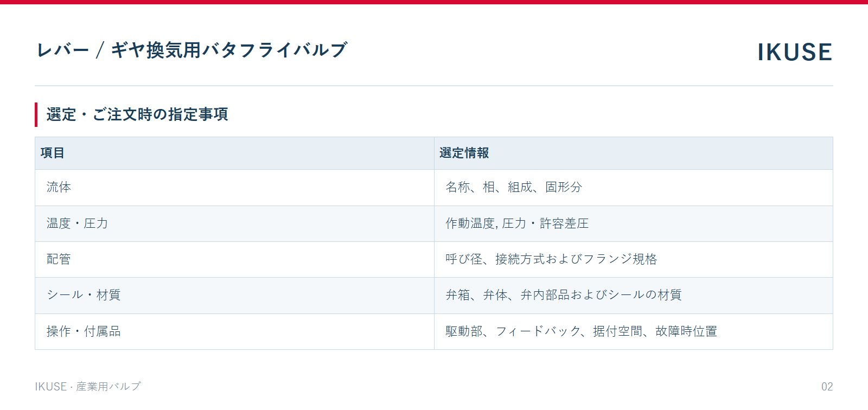This screenshot has width=868, height=410.
Task: Click the divider line under the title
Action: click(434, 86)
